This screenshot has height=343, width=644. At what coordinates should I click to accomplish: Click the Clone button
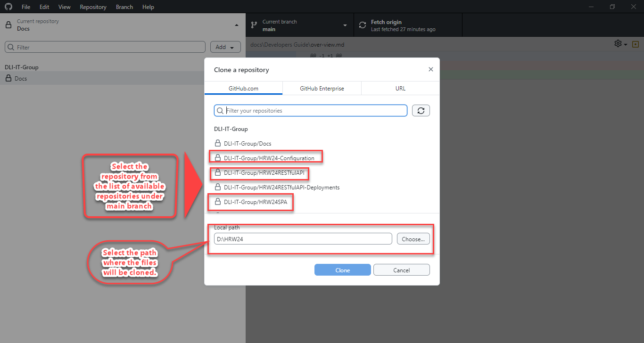[x=343, y=269]
